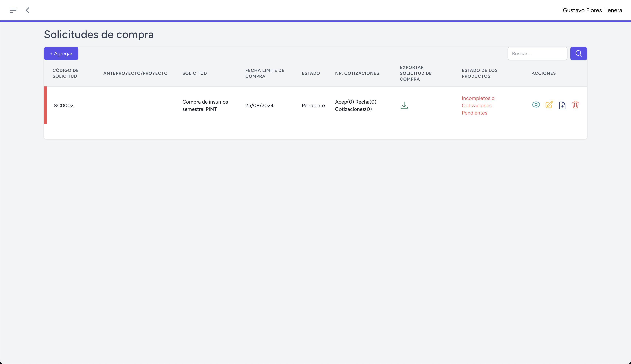
Task: Click the back arrow chevron
Action: tap(28, 10)
